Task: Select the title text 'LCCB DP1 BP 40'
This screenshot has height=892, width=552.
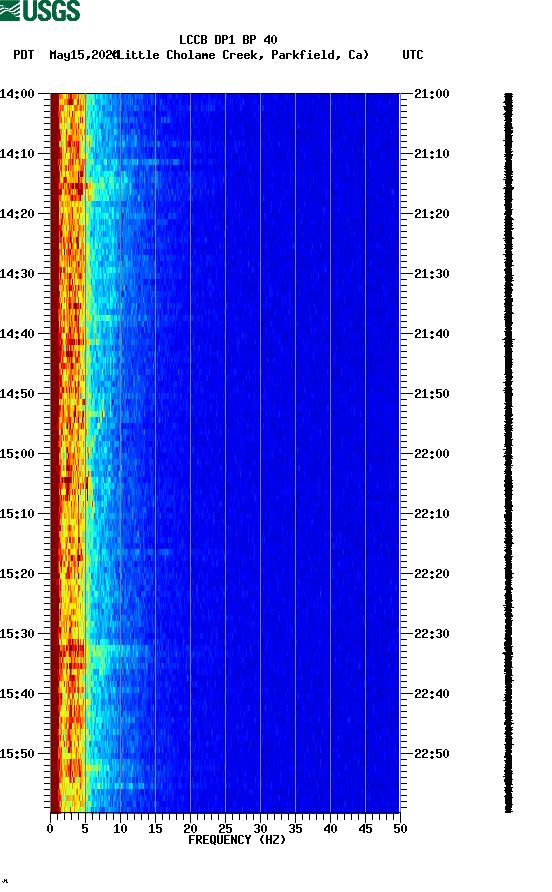Action: [x=228, y=40]
